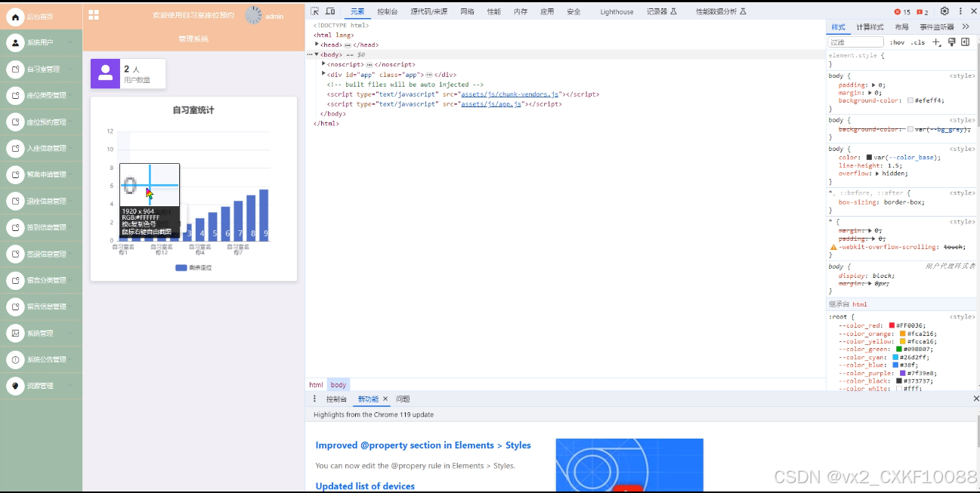Click the 留言分类管理 sidebar icon
This screenshot has height=493, width=980.
(x=15, y=280)
